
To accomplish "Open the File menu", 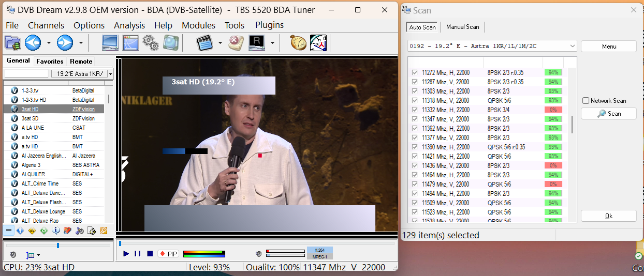I will coord(12,25).
